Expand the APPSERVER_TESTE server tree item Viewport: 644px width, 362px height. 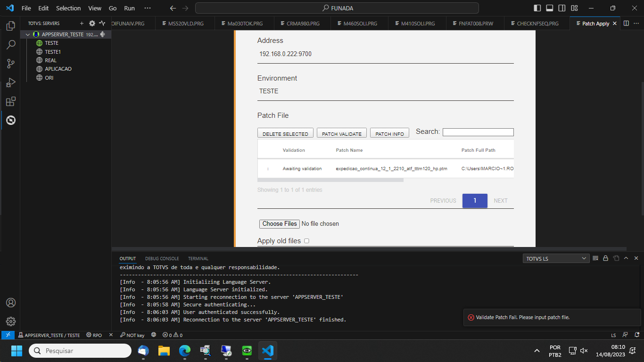tap(27, 34)
